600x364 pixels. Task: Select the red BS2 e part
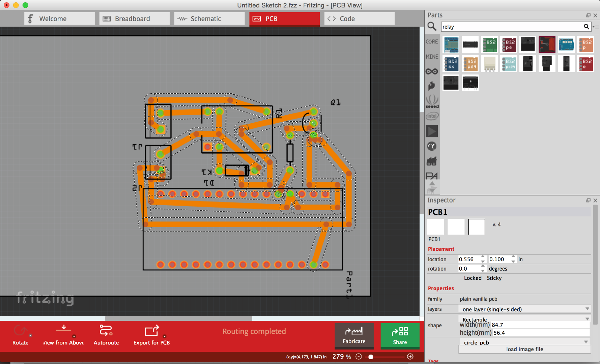(585, 64)
